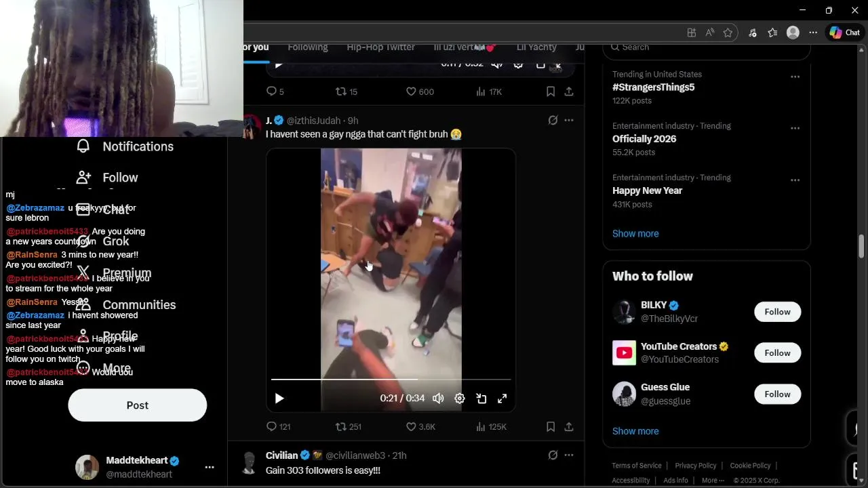
Task: Switch to the Following tab
Action: (308, 47)
